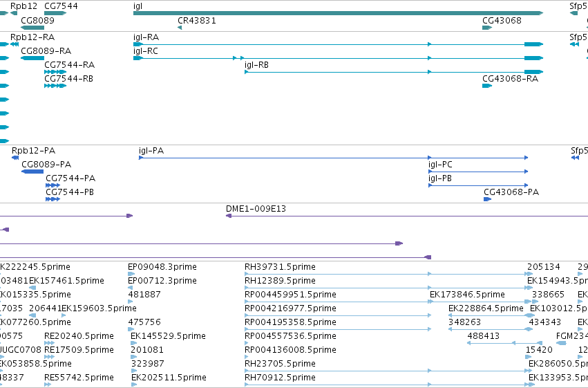
Task: Click the RE20240.5prime EST label
Action: pyautogui.click(x=79, y=336)
